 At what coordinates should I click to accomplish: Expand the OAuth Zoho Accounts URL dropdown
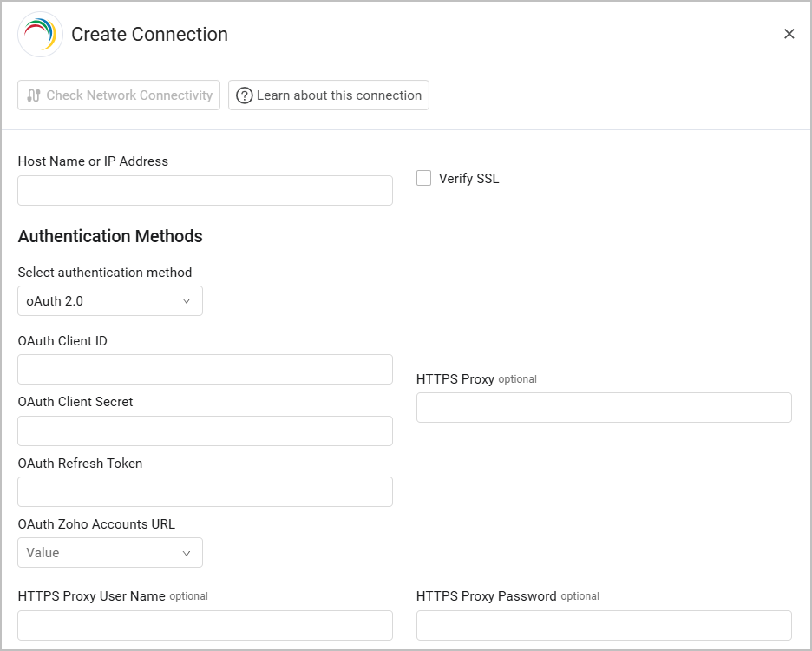click(x=110, y=553)
